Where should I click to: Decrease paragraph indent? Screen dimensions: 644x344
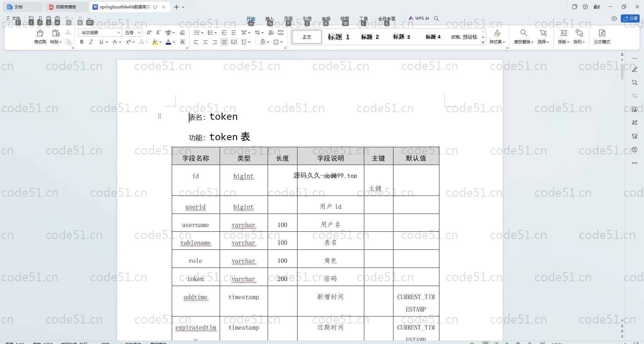tap(224, 33)
